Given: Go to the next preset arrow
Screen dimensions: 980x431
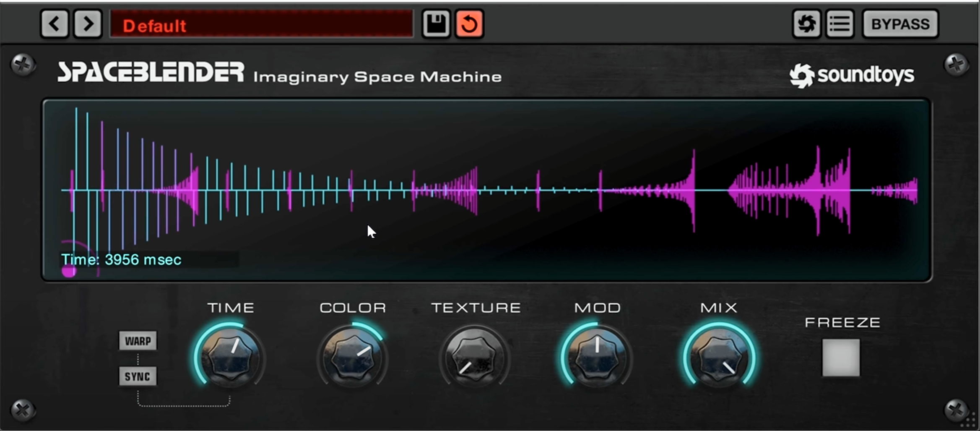Looking at the screenshot, I should point(88,24).
